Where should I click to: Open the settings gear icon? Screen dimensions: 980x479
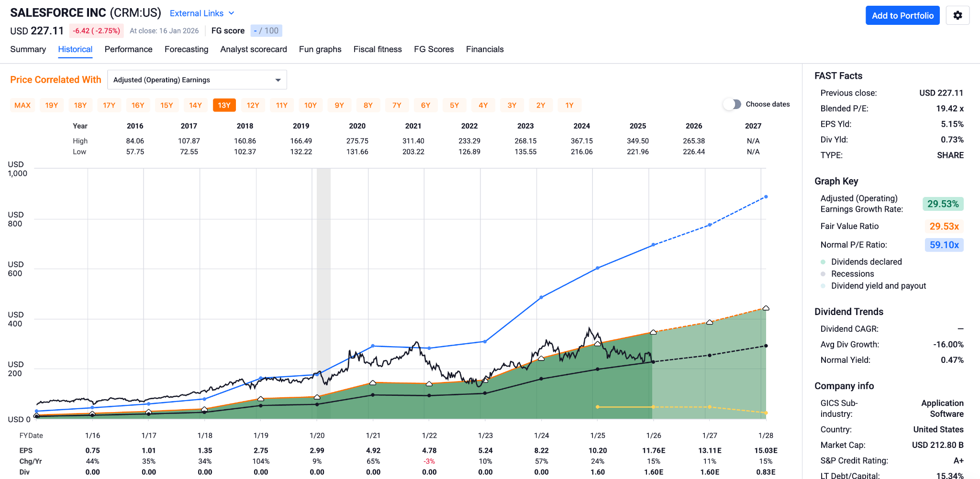click(958, 15)
